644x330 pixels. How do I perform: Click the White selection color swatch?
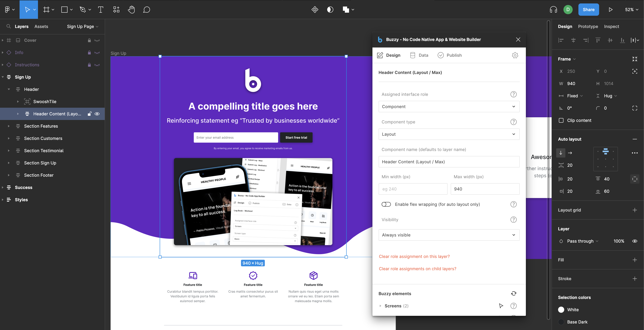click(x=561, y=310)
